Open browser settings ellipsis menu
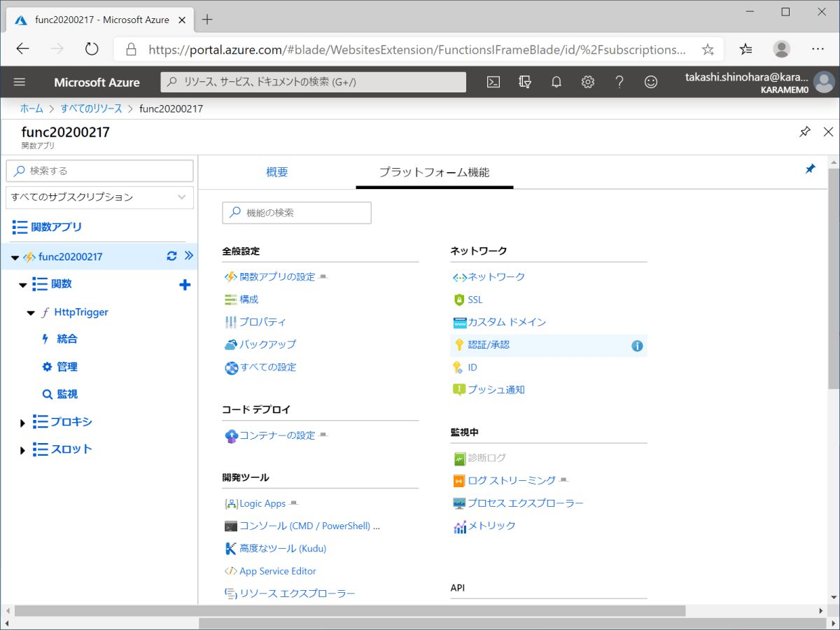840x630 pixels. [818, 49]
